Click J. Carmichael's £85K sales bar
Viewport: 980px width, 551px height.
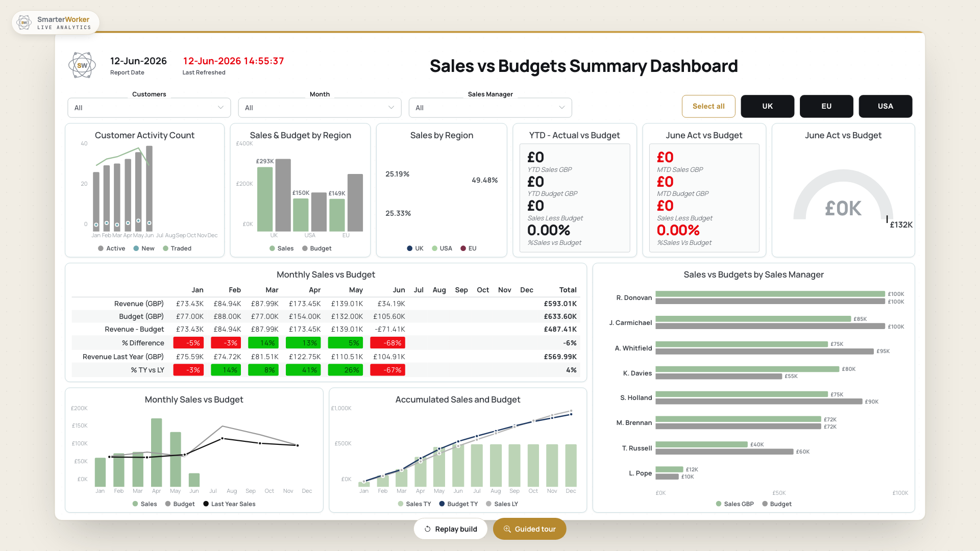point(753,319)
